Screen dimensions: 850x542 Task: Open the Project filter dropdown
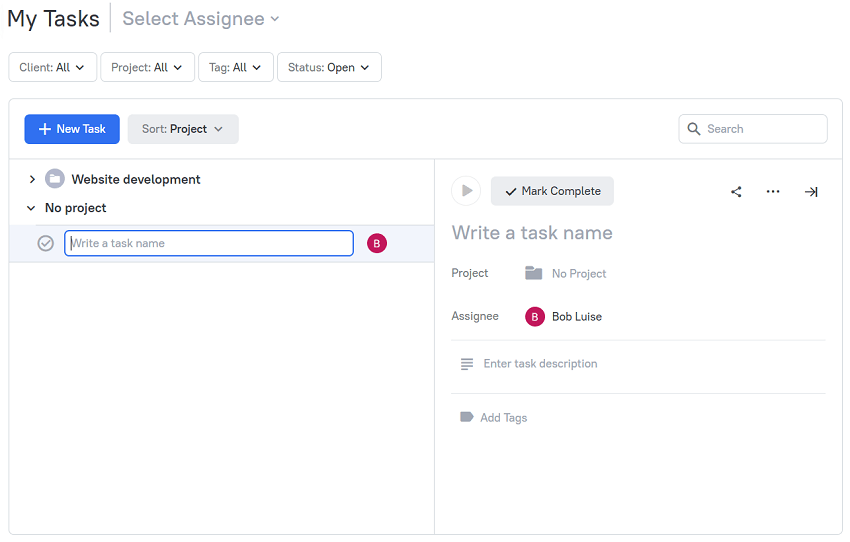point(147,67)
